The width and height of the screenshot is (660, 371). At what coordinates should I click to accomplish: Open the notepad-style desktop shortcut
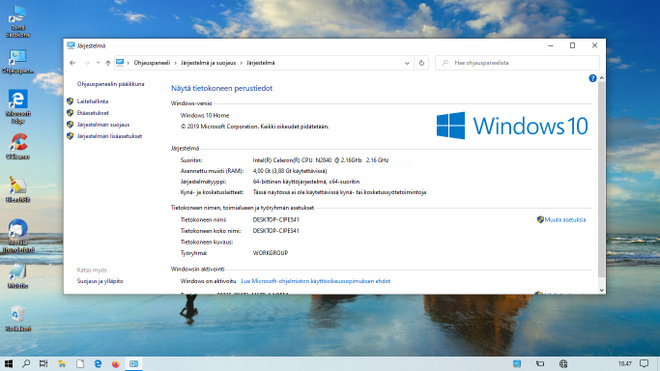coord(18,276)
